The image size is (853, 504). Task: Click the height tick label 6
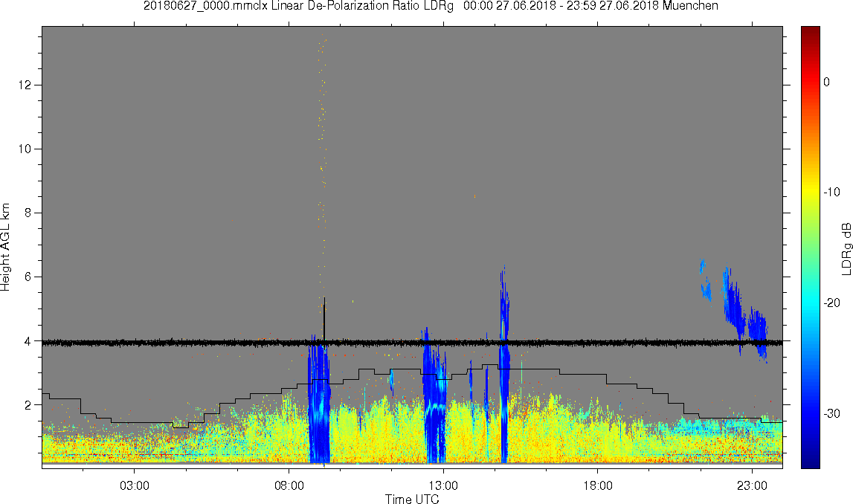pyautogui.click(x=29, y=277)
